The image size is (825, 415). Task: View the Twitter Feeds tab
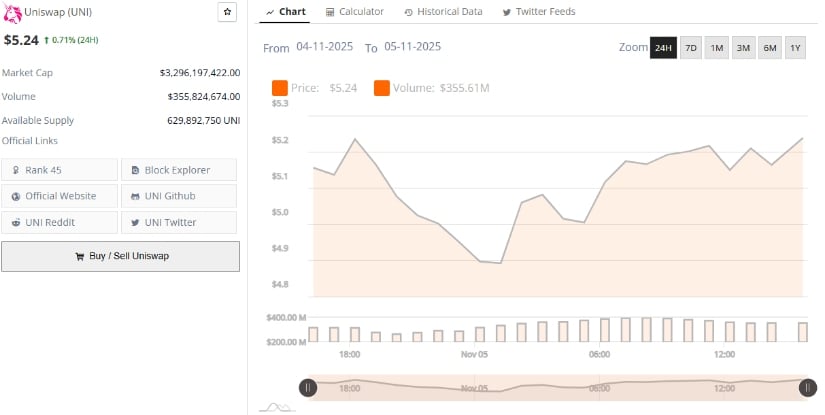(x=539, y=12)
